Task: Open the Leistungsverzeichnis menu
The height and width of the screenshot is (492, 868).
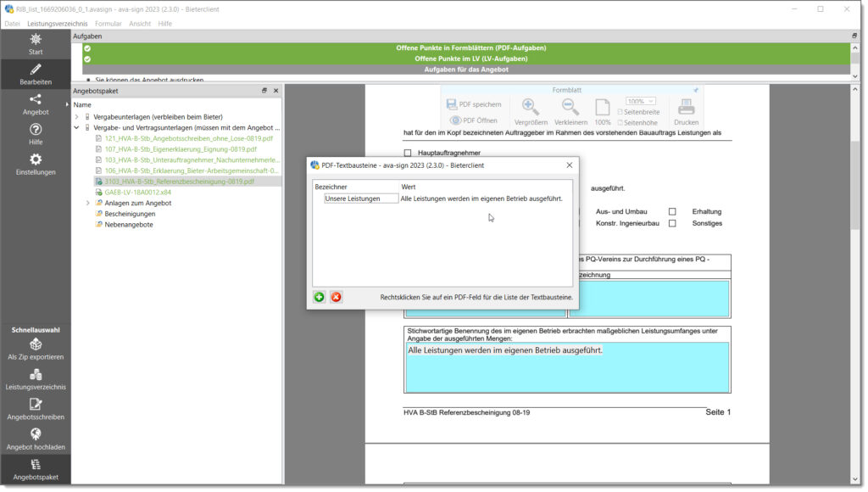Action: click(57, 24)
